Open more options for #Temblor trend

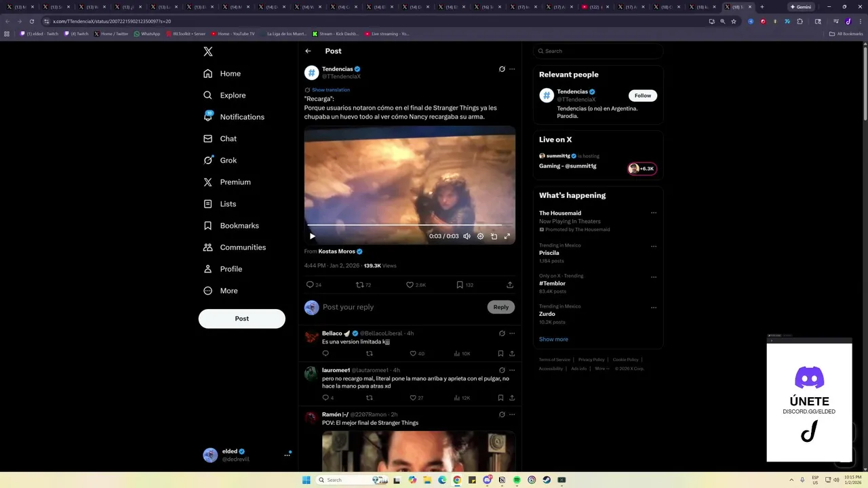[x=654, y=277]
